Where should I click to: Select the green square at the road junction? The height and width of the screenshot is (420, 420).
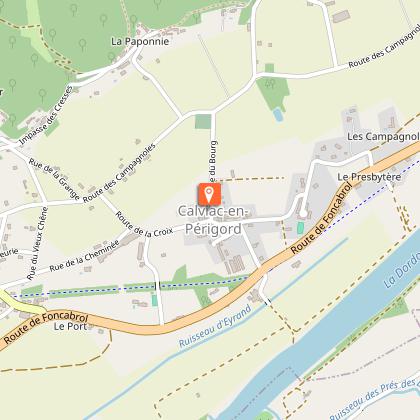[x=203, y=121]
